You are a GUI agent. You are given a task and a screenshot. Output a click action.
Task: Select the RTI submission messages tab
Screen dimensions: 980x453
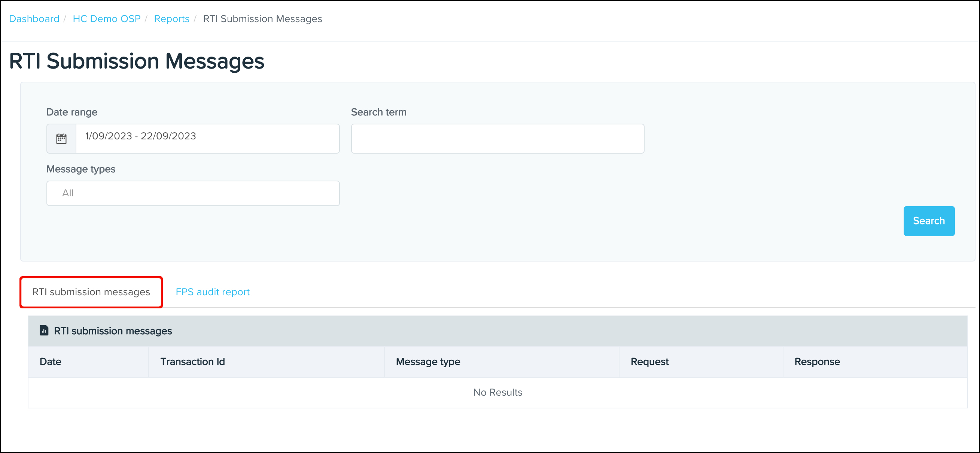point(91,292)
